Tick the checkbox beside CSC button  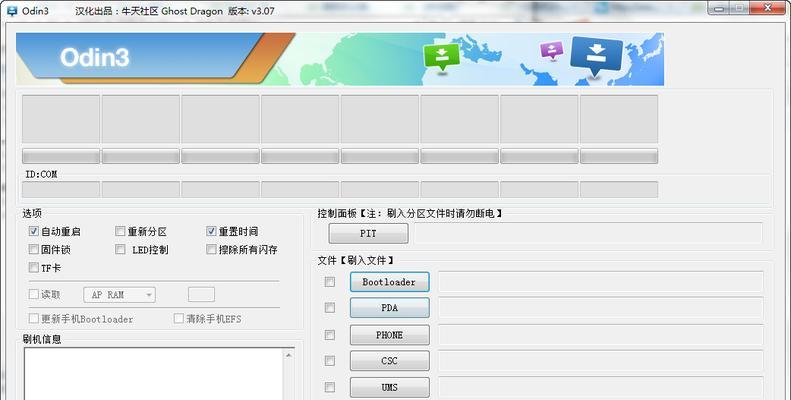click(x=330, y=361)
